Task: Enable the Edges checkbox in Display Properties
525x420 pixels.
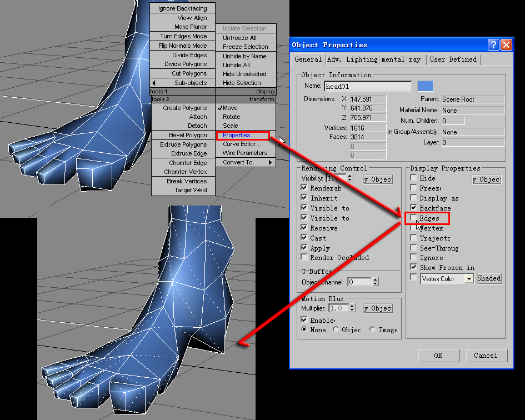Action: pos(413,218)
